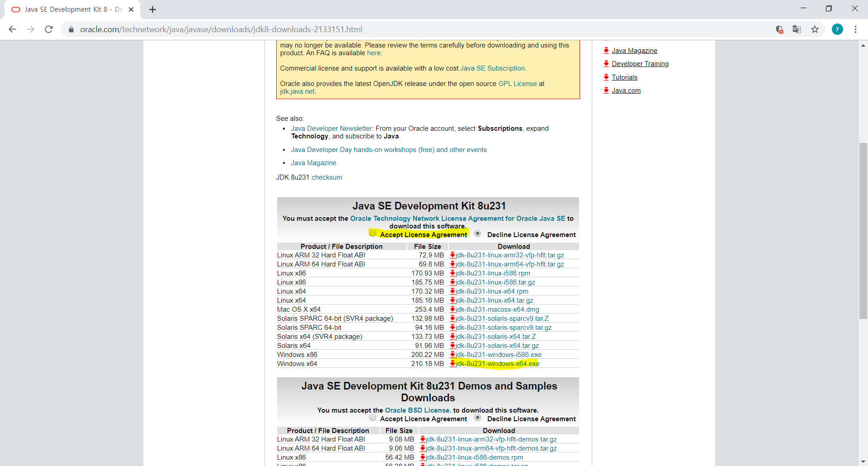Click the browser forward arrow
The height and width of the screenshot is (466, 868).
point(30,29)
